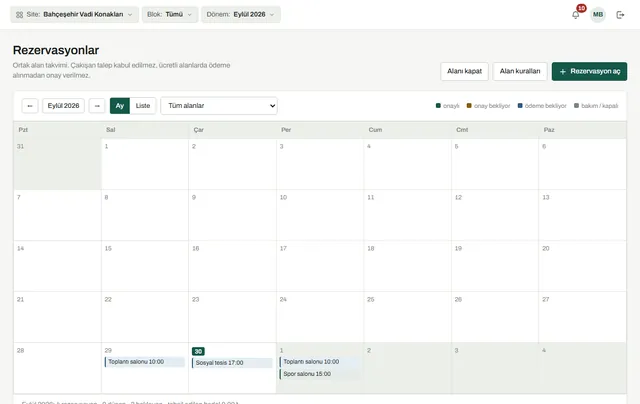This screenshot has height=404, width=640.
Task: Open Spor salonu 15:00 reservation
Action: (320, 374)
